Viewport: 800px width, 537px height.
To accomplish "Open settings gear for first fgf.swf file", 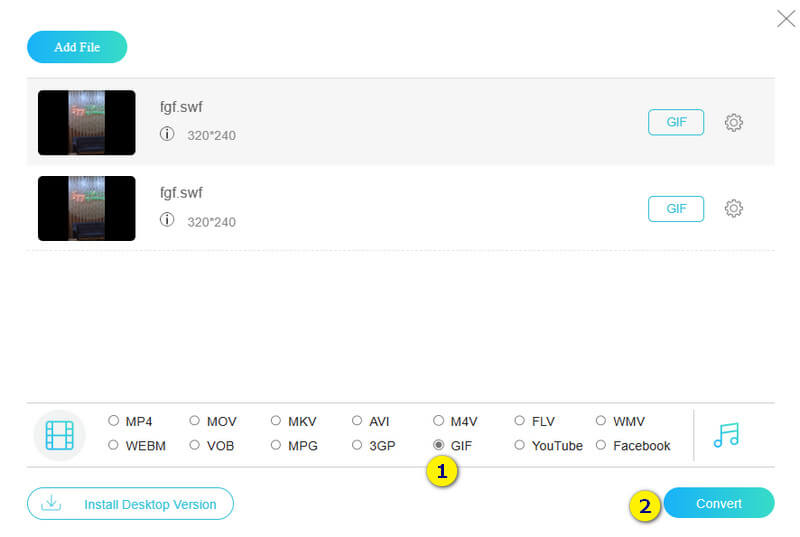I will click(733, 122).
